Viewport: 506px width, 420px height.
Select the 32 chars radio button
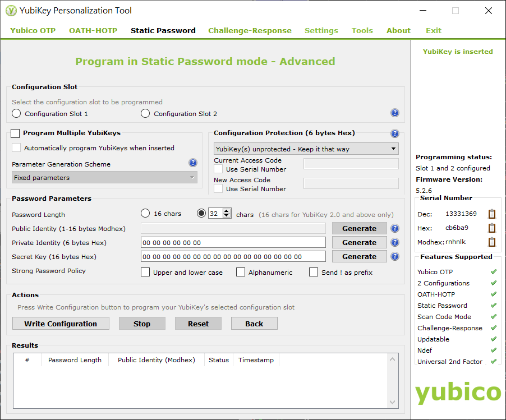click(201, 213)
